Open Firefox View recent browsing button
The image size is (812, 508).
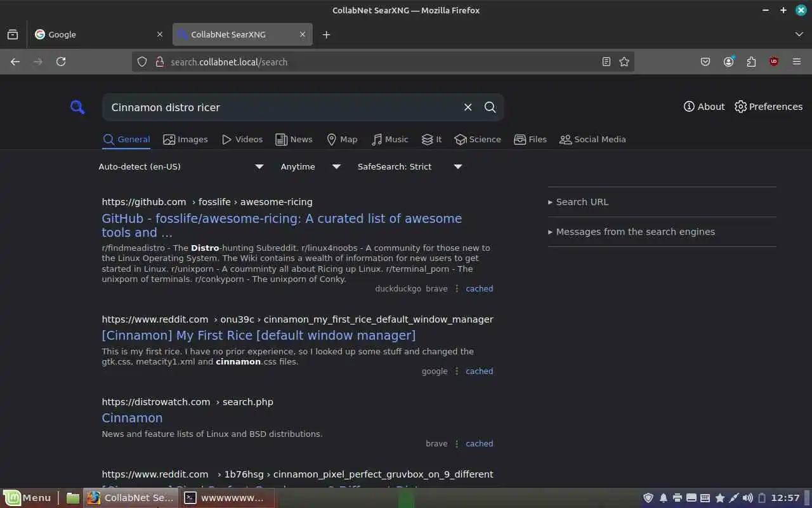(13, 34)
